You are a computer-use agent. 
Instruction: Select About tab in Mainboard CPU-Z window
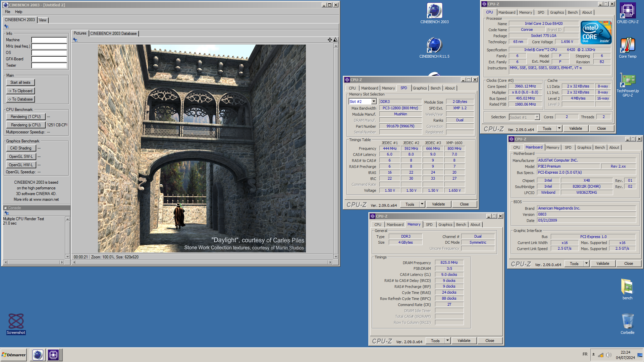[614, 147]
